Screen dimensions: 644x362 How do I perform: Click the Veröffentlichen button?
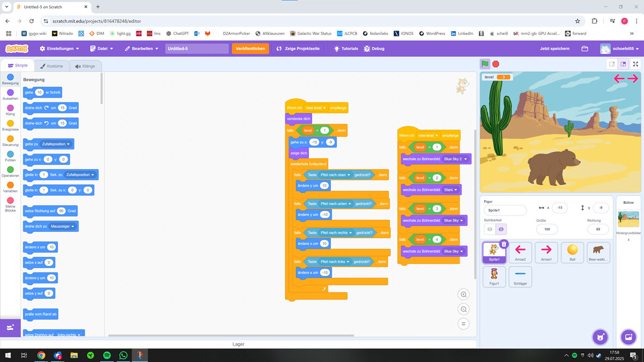(x=250, y=49)
